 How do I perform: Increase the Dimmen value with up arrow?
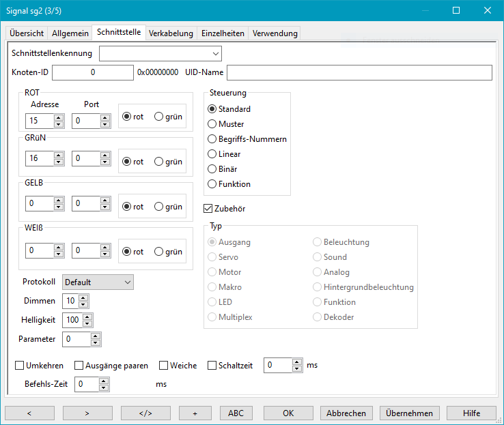pos(83,298)
